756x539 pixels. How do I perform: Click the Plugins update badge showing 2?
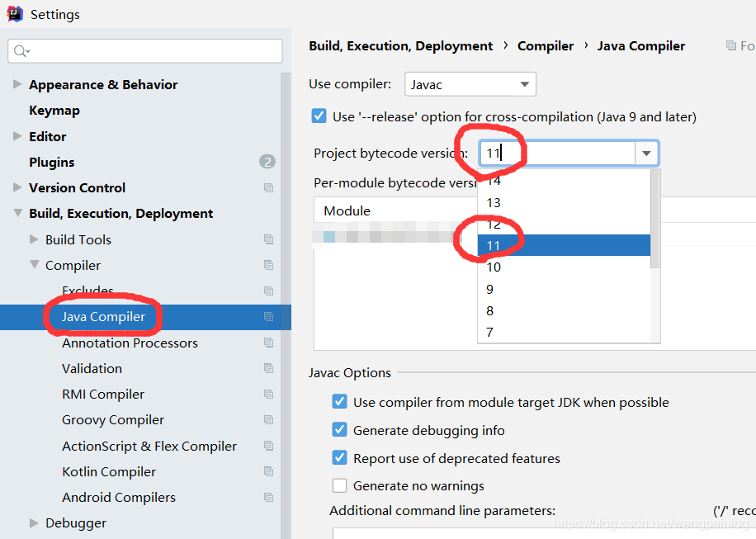(267, 162)
